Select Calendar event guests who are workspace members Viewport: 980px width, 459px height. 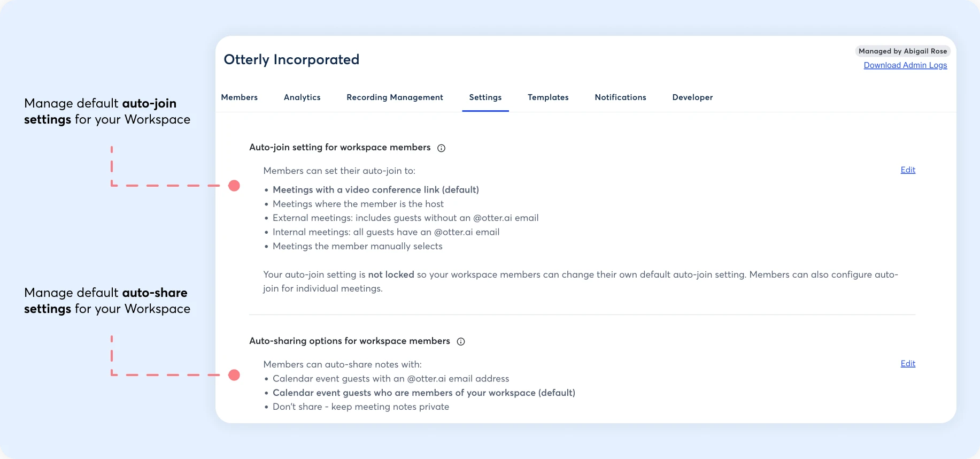click(424, 393)
